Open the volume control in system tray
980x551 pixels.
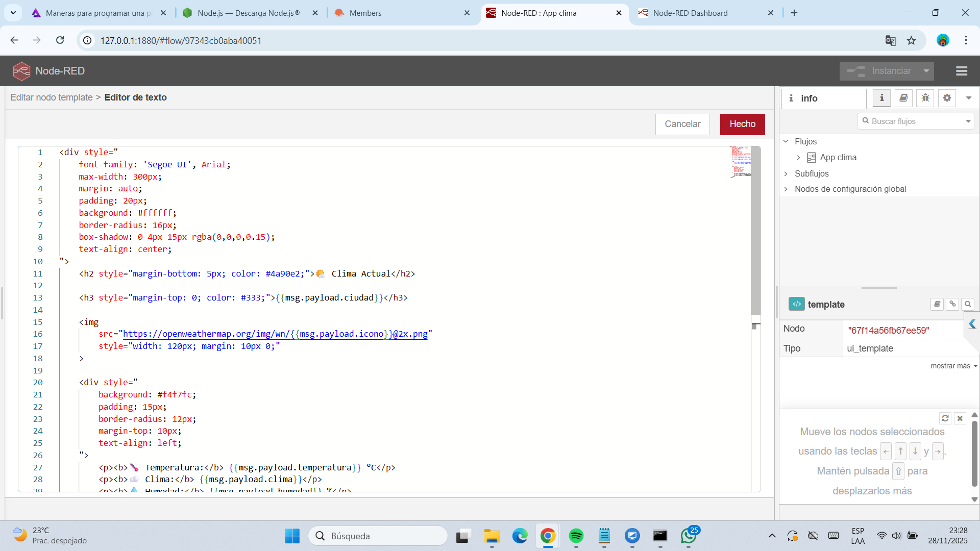pos(897,536)
